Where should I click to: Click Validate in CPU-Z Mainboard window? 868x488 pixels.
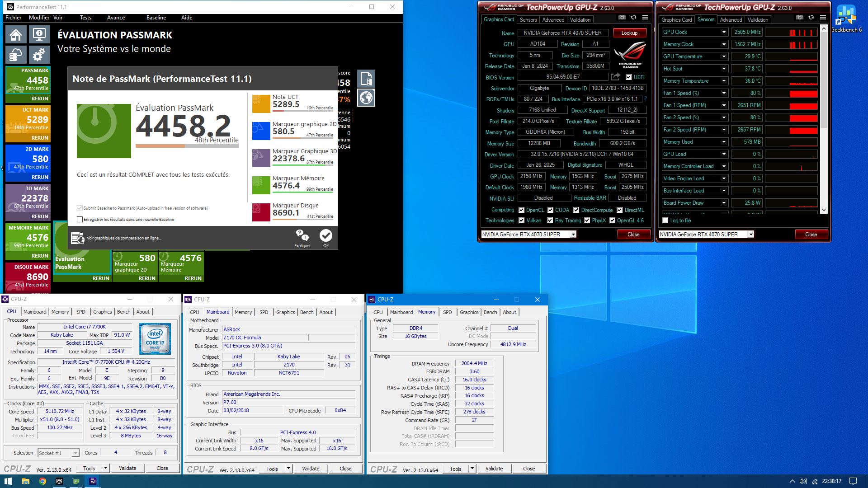coord(311,469)
